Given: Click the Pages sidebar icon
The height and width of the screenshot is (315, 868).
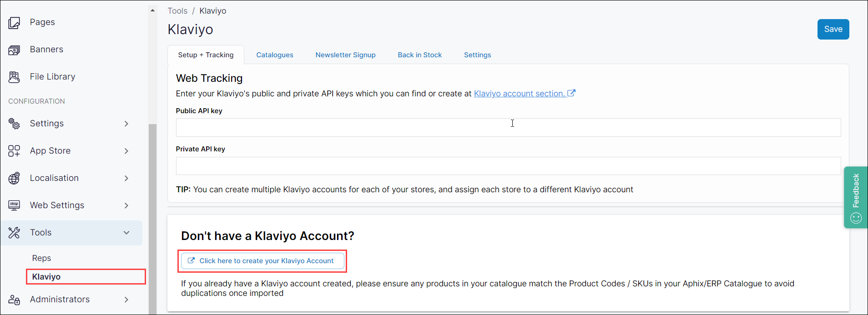Looking at the screenshot, I should point(14,23).
